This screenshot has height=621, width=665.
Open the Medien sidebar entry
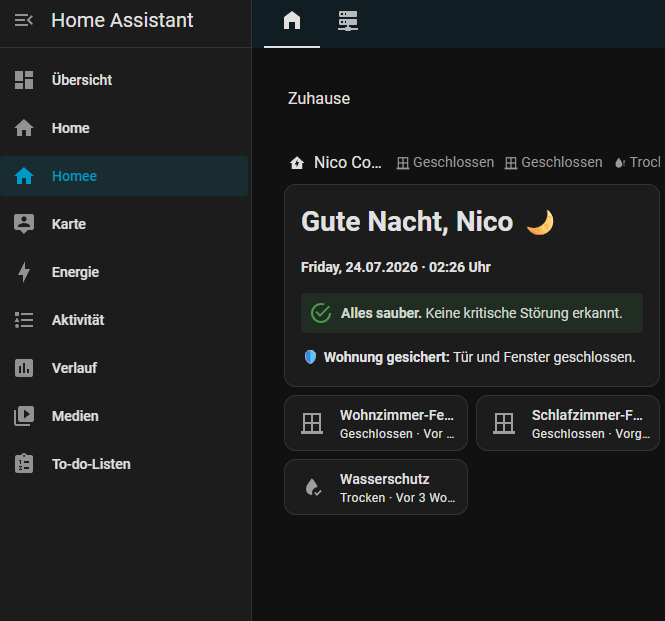tap(124, 416)
